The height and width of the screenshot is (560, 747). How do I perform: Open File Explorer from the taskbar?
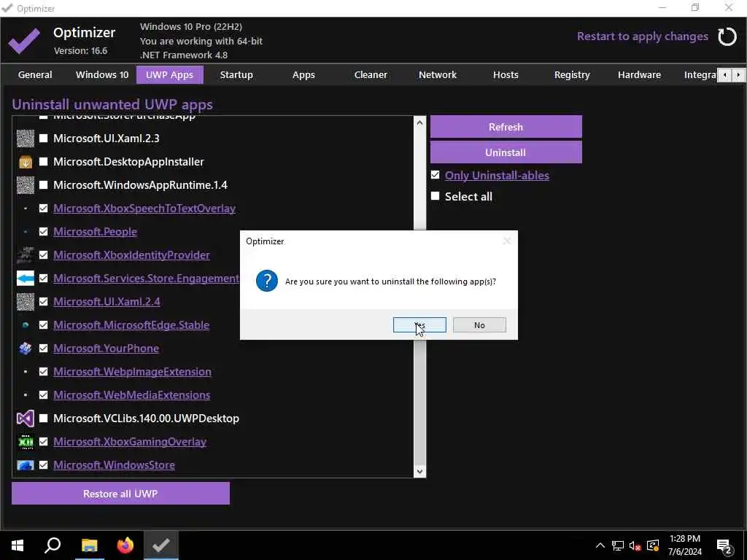89,545
